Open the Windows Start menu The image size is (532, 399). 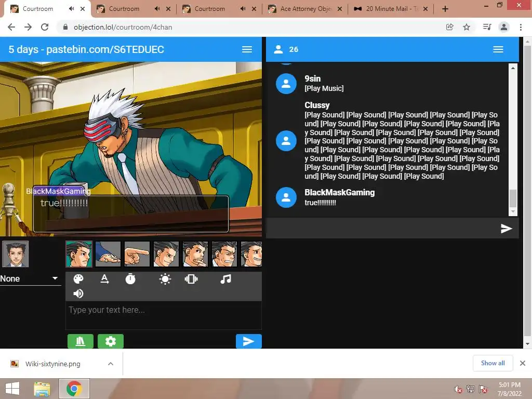(12, 389)
